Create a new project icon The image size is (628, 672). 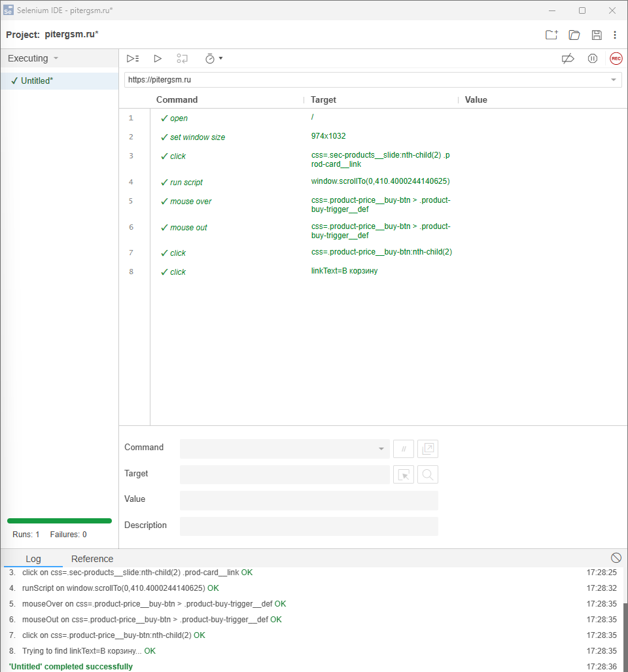point(551,35)
